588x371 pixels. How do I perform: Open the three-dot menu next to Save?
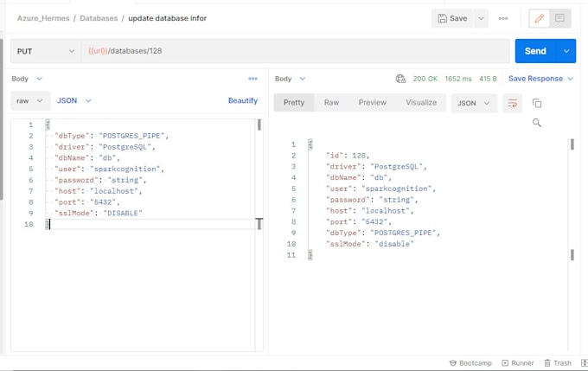(x=503, y=18)
